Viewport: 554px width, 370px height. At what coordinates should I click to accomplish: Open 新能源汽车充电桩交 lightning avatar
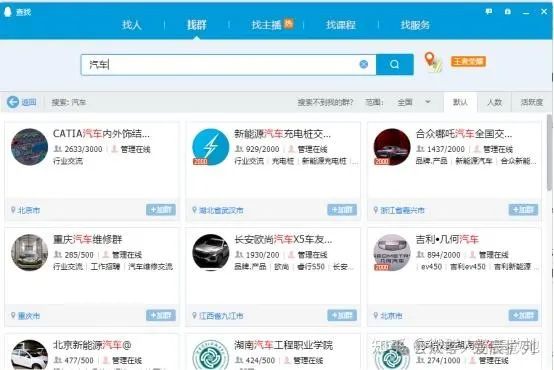[211, 147]
